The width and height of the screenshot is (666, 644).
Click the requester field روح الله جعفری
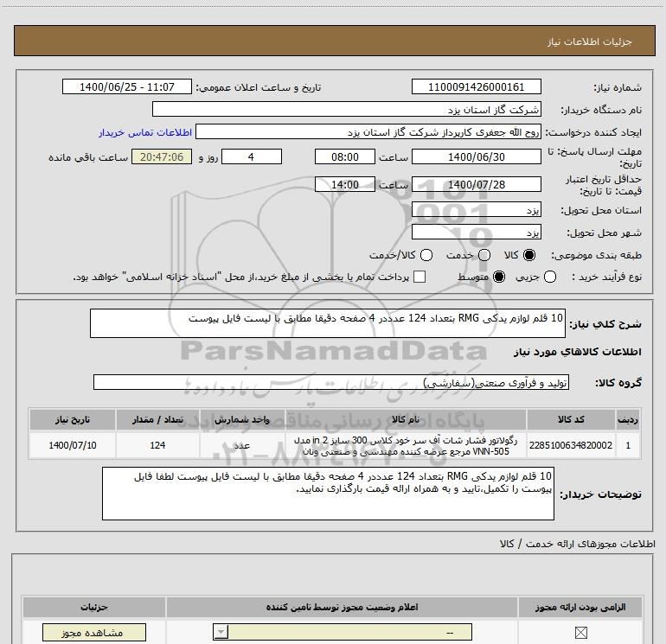(x=368, y=132)
